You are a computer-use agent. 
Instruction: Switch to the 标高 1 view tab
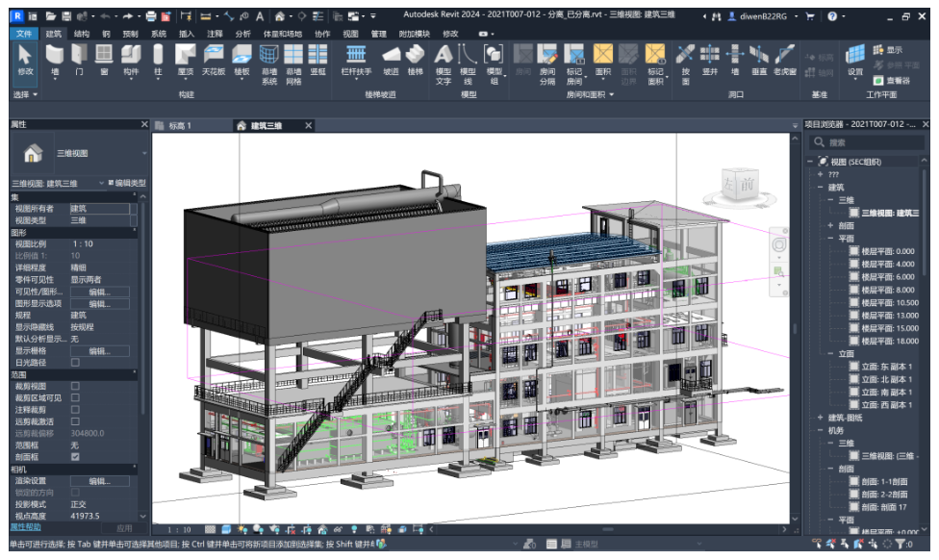coord(180,125)
